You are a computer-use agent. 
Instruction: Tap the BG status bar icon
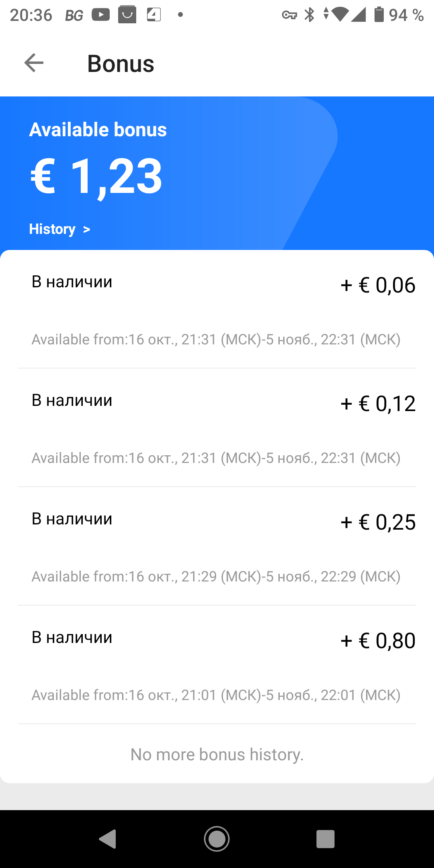click(74, 15)
